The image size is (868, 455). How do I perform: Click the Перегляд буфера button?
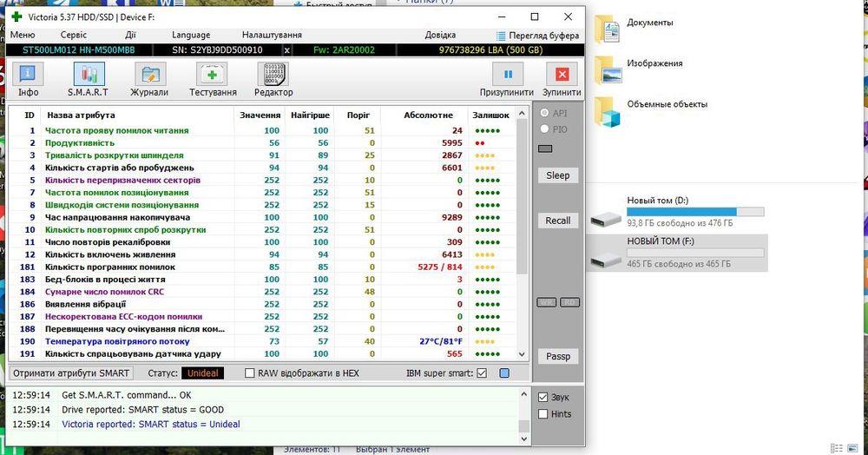tap(537, 36)
